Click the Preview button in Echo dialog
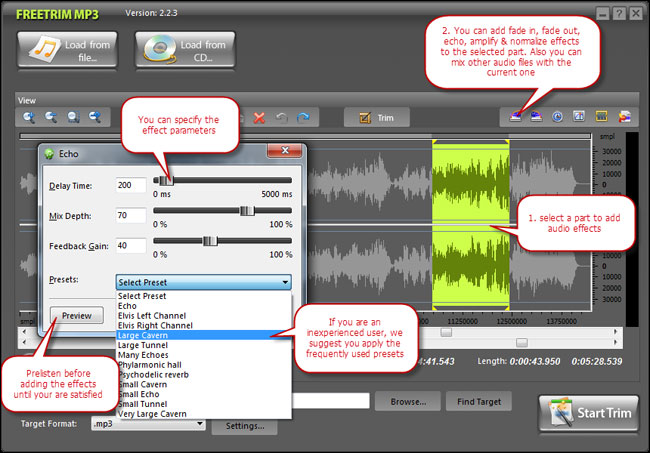The width and height of the screenshot is (650, 453). click(76, 316)
